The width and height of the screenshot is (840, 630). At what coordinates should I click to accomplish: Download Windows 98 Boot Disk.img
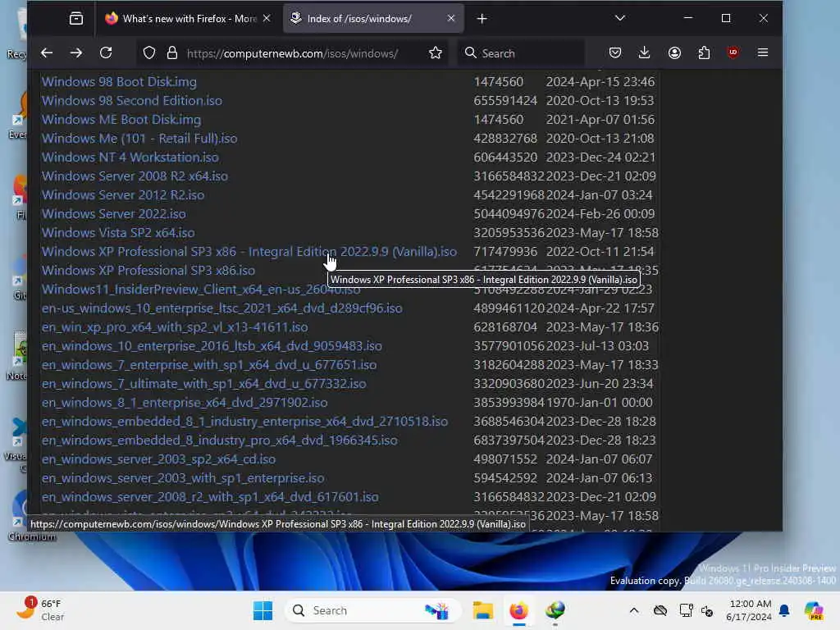(119, 82)
